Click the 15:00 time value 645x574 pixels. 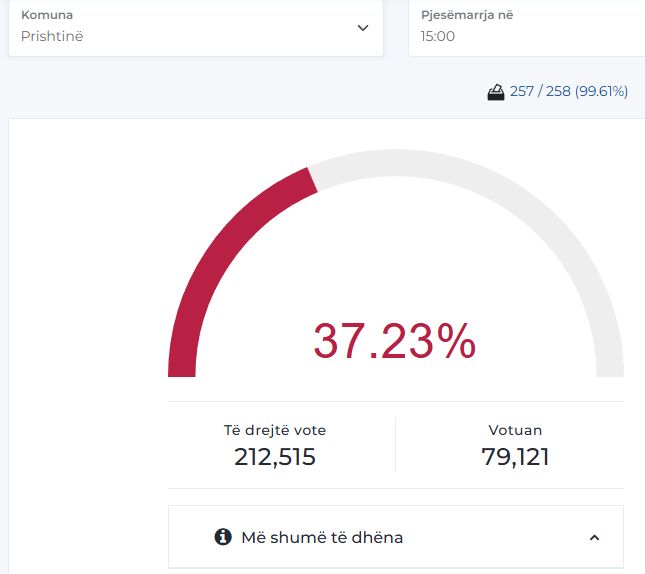tap(438, 36)
